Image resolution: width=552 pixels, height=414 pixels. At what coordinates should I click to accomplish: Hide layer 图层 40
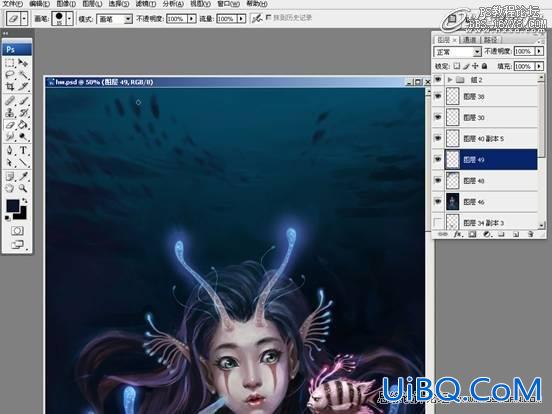click(x=438, y=181)
